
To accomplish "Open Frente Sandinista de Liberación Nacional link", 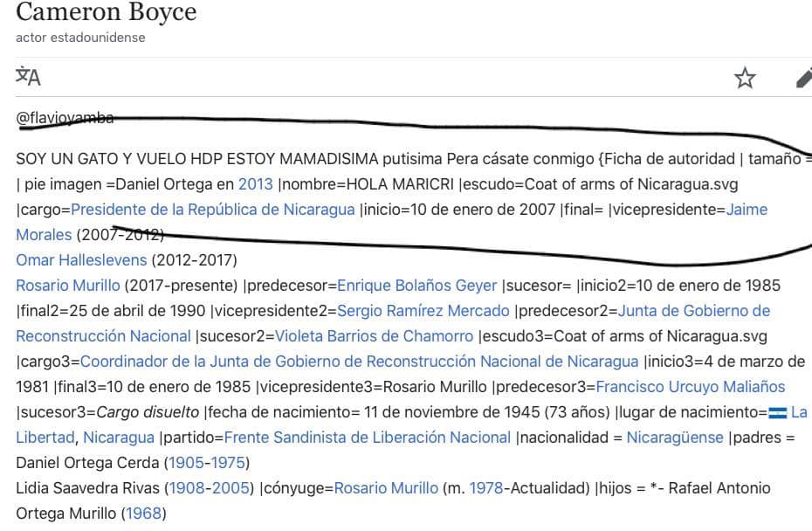I will [x=368, y=438].
